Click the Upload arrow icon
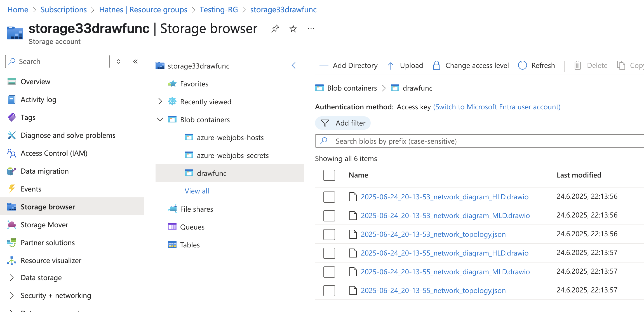The height and width of the screenshot is (312, 644). 391,65
